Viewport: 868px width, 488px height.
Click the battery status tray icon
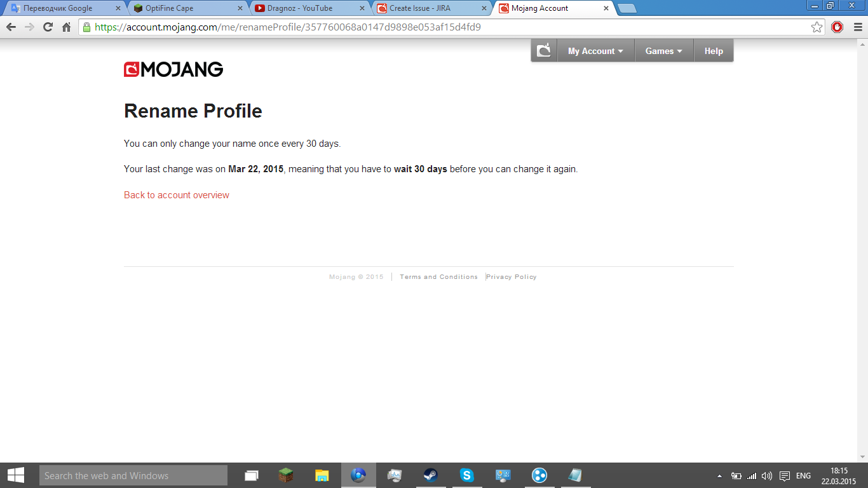(x=736, y=476)
